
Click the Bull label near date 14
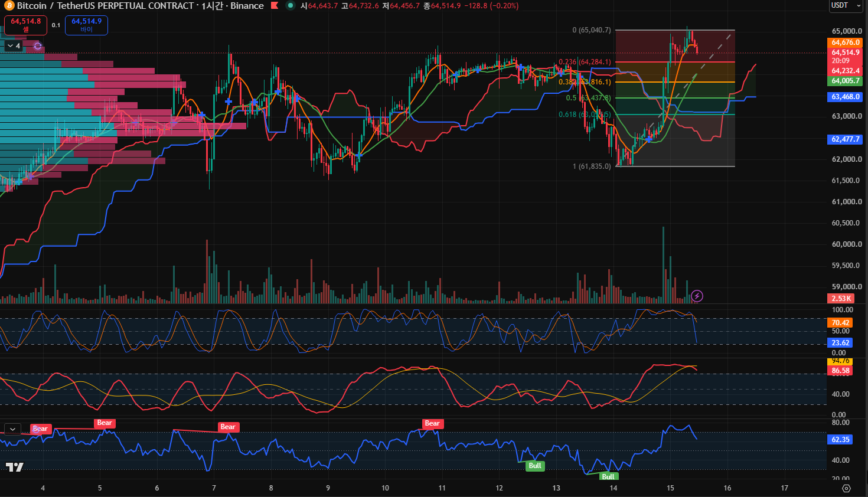coord(608,476)
